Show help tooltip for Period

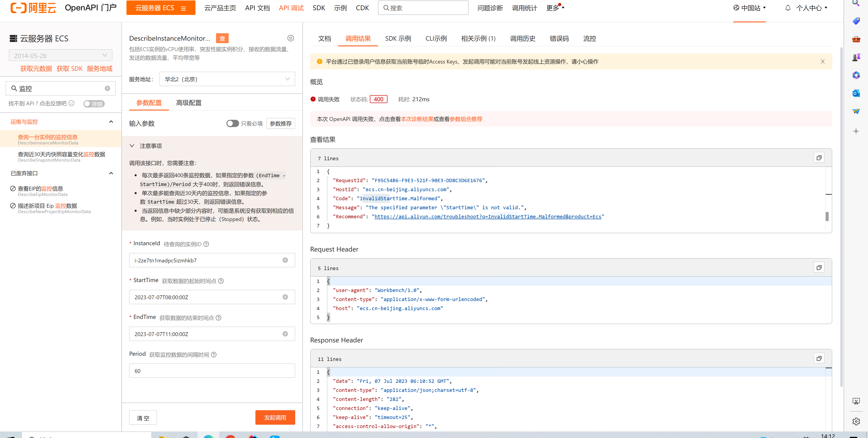coord(214,355)
